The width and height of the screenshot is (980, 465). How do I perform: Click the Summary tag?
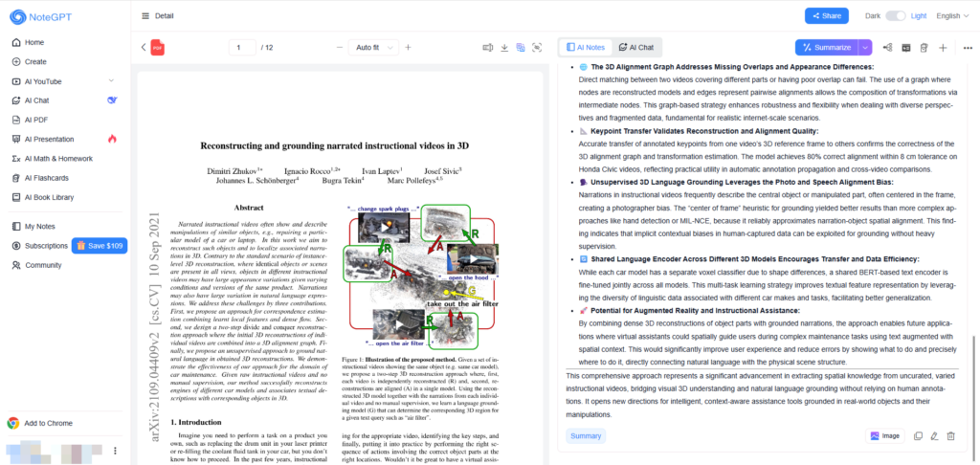point(586,435)
